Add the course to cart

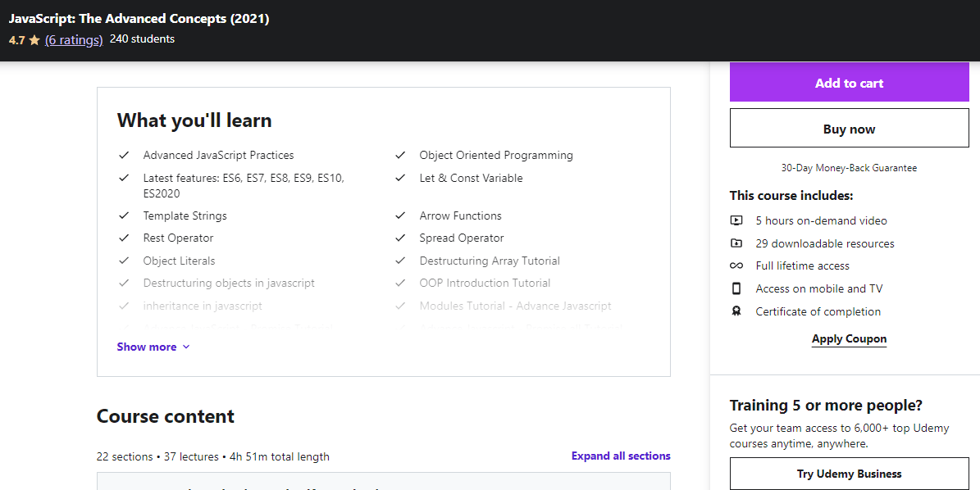[849, 83]
